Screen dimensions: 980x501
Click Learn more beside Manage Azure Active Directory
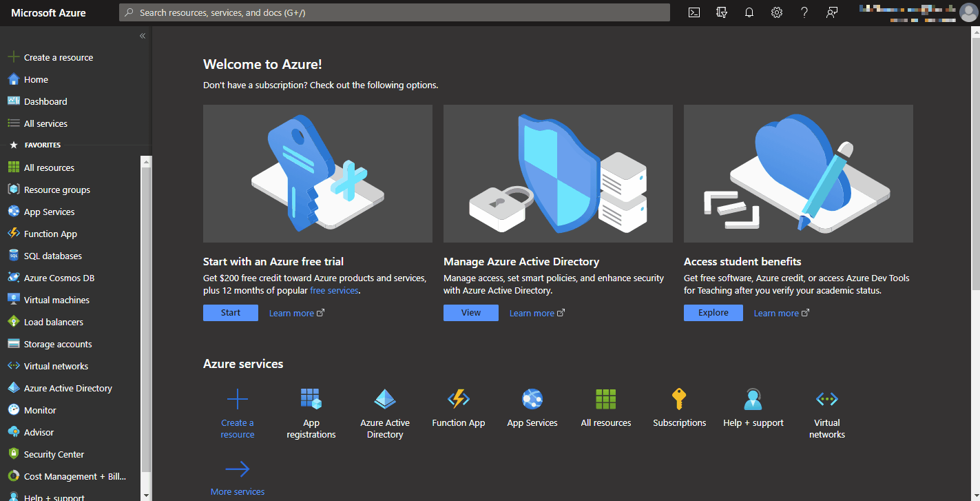[x=532, y=312]
